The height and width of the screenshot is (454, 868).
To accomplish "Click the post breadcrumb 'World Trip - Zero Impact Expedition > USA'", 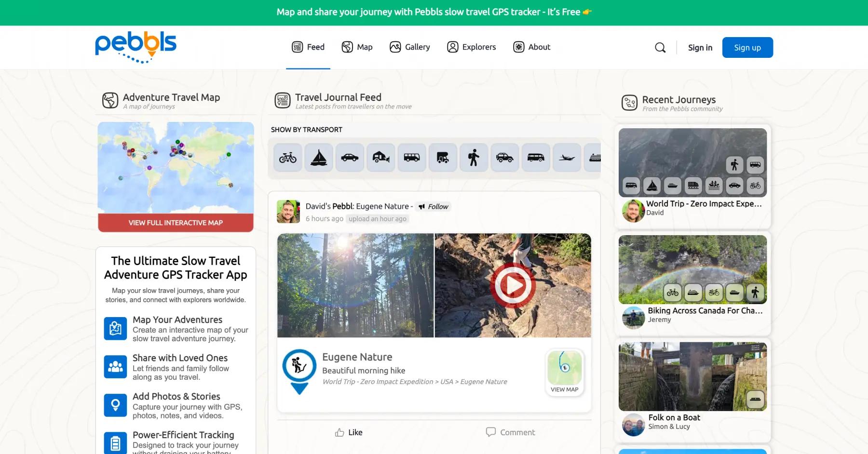I will coord(388,382).
